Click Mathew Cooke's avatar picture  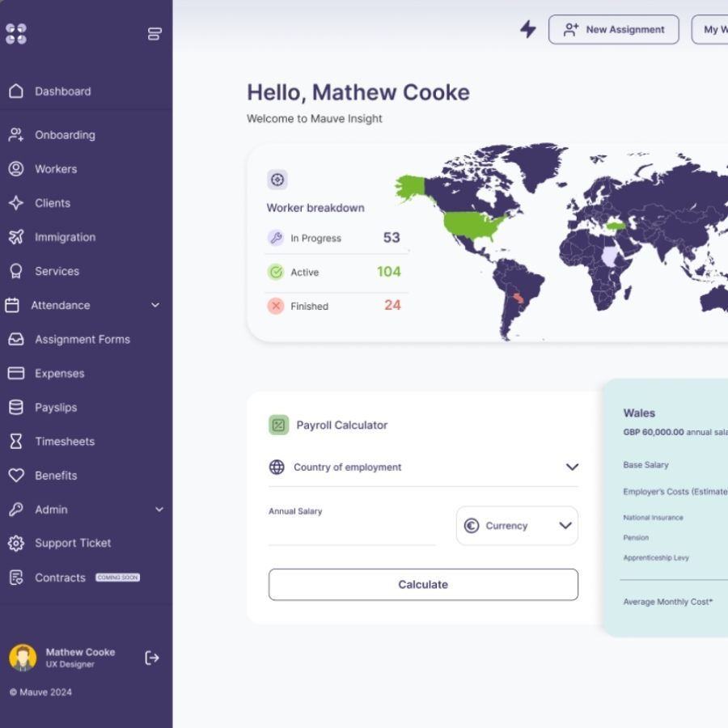pos(23,658)
